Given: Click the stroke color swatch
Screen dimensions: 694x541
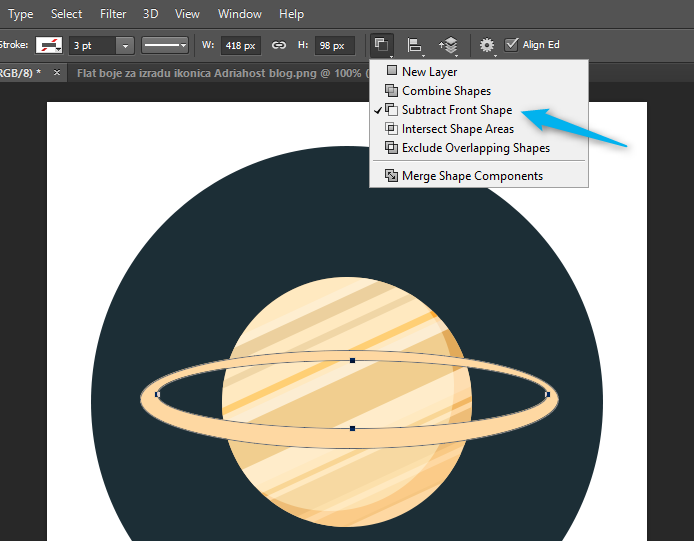Looking at the screenshot, I should (49, 45).
